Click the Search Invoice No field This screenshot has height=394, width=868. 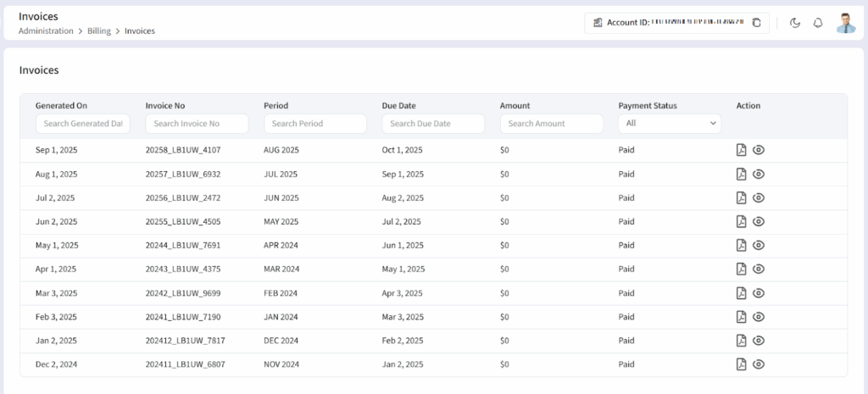(x=197, y=124)
